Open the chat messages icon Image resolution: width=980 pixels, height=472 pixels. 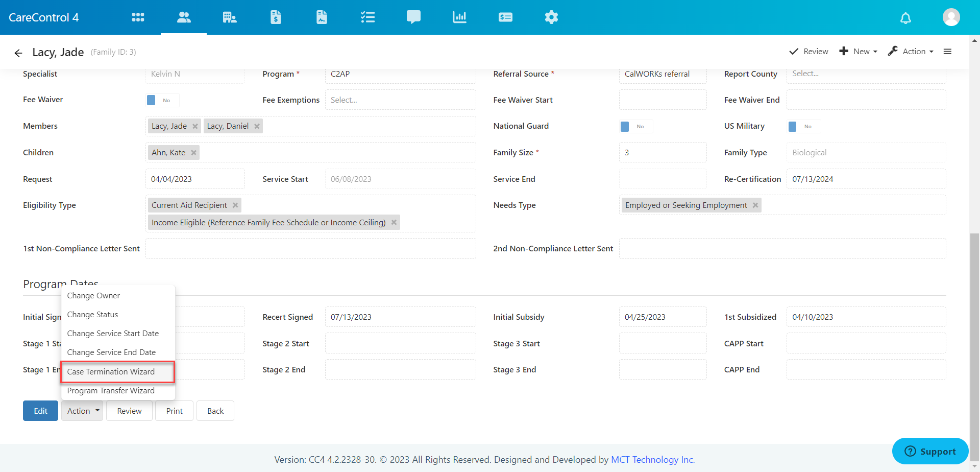pos(413,17)
